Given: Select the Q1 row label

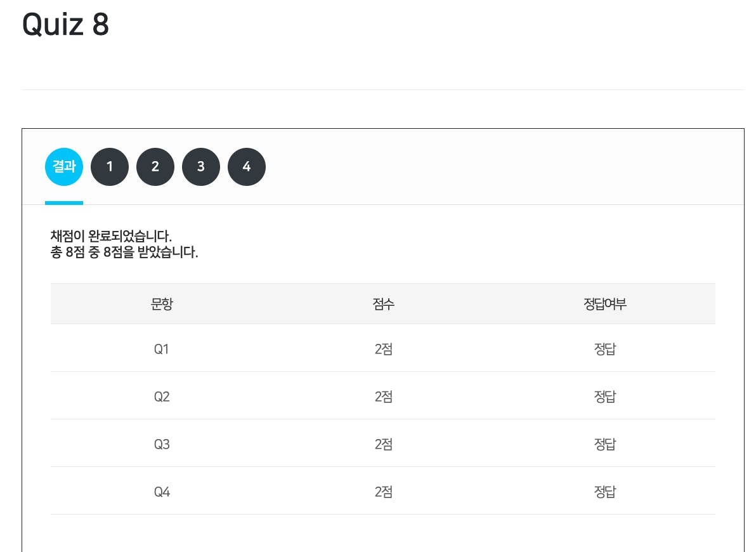Looking at the screenshot, I should tap(162, 349).
